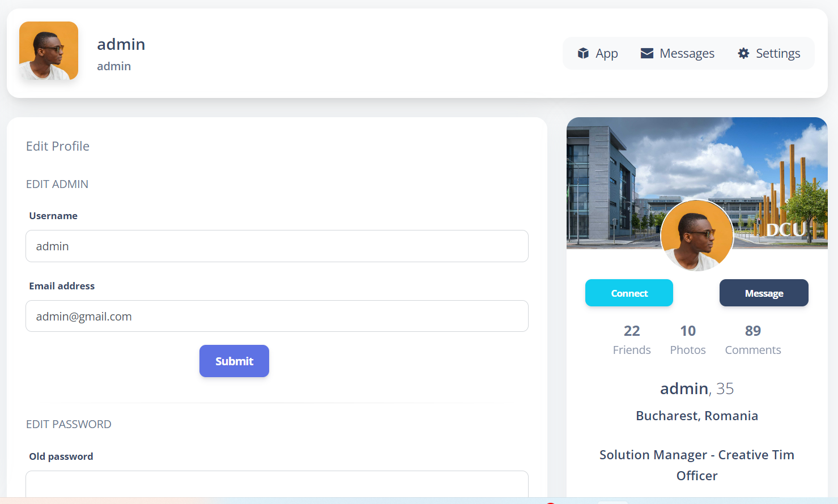
Task: Click the Settings gear icon
Action: tap(743, 53)
